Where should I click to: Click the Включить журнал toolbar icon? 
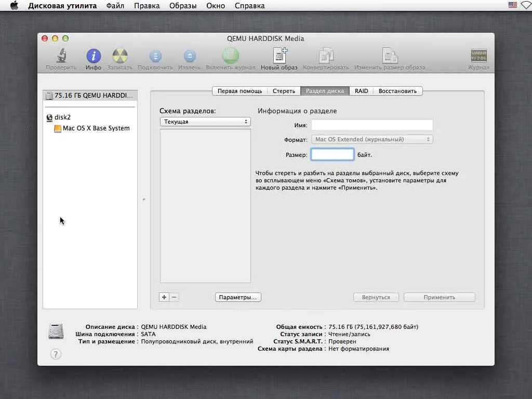230,56
